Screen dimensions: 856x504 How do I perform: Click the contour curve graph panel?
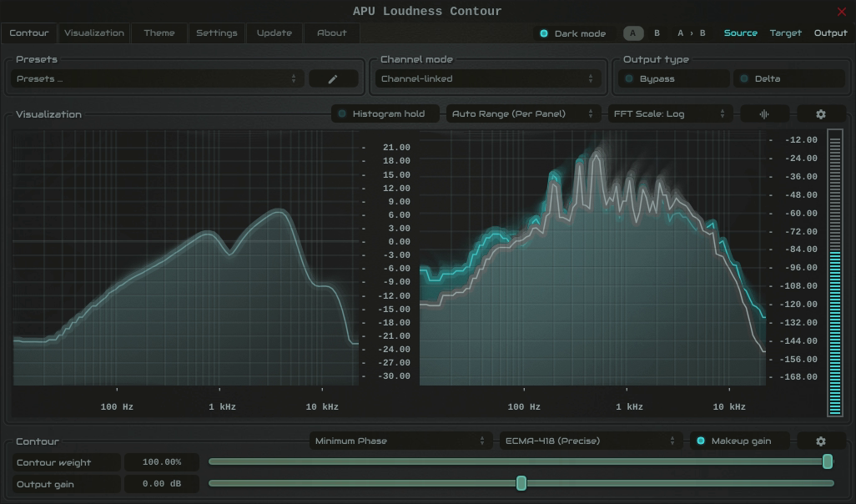tap(185, 258)
